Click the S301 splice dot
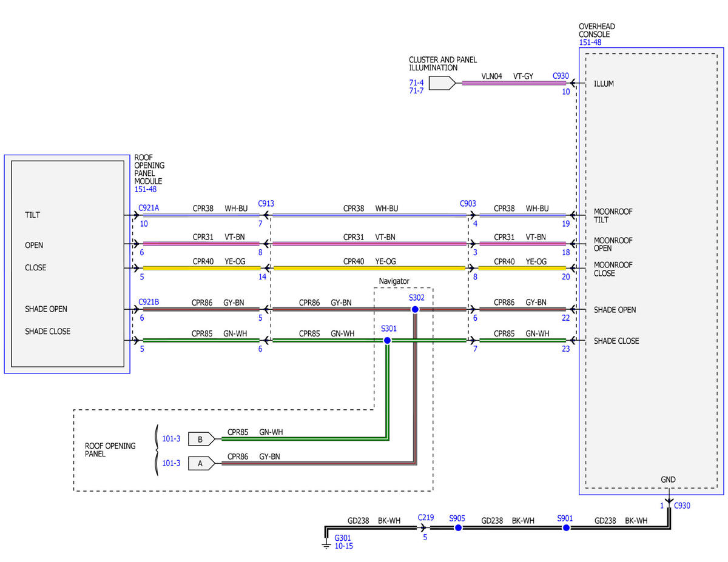The image size is (728, 562). [x=387, y=341]
